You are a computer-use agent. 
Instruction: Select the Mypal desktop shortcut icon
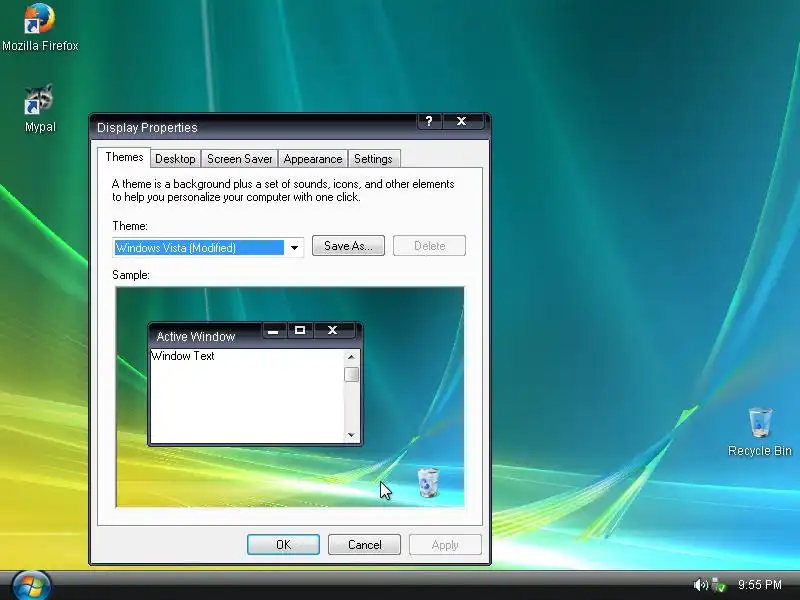coord(40,108)
